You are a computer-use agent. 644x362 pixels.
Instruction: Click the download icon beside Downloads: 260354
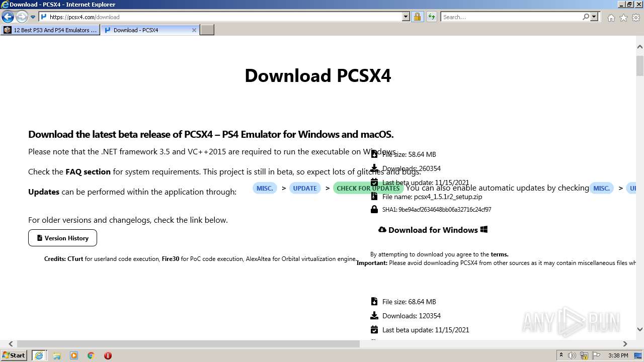pyautogui.click(x=374, y=168)
